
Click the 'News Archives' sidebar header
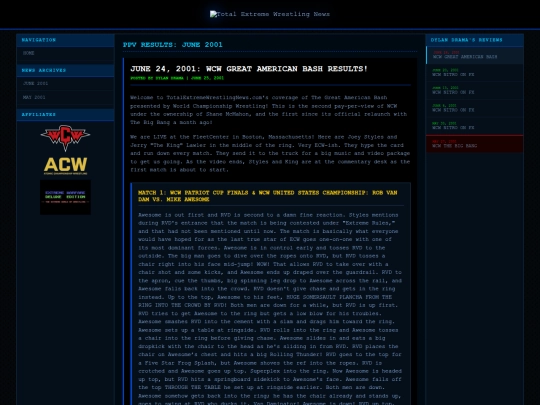[x=65, y=70]
